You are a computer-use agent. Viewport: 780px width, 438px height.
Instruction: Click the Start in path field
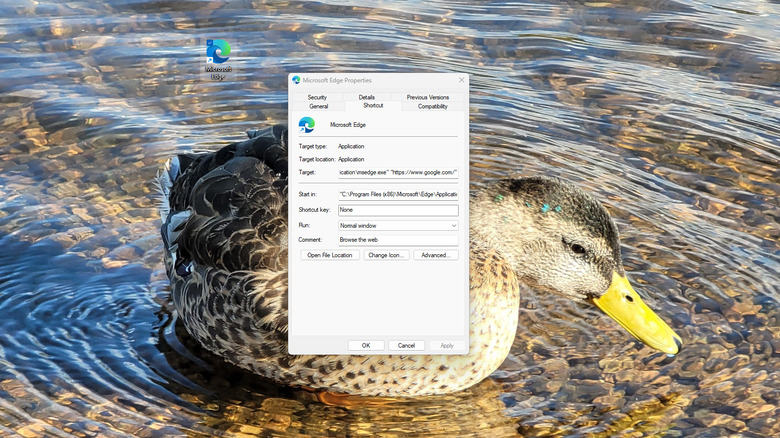tap(397, 194)
